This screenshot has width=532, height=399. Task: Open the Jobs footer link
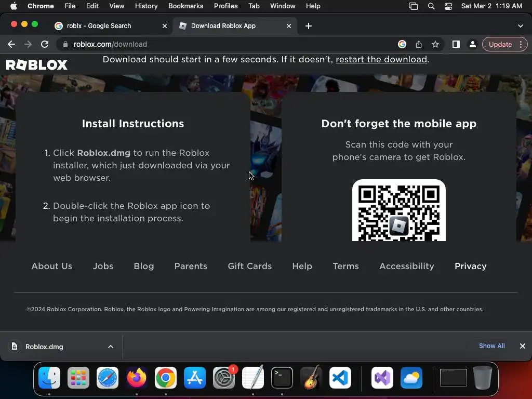pyautogui.click(x=103, y=266)
